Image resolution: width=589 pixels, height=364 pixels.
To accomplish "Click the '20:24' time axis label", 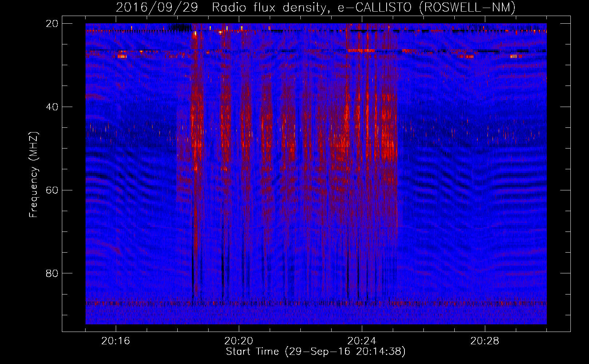I will (362, 341).
